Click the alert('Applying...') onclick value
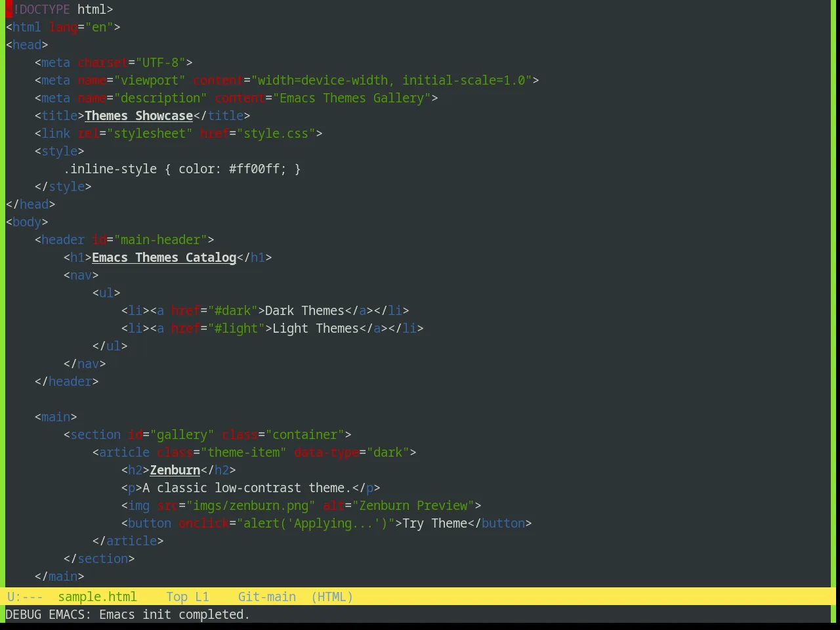 [x=316, y=523]
